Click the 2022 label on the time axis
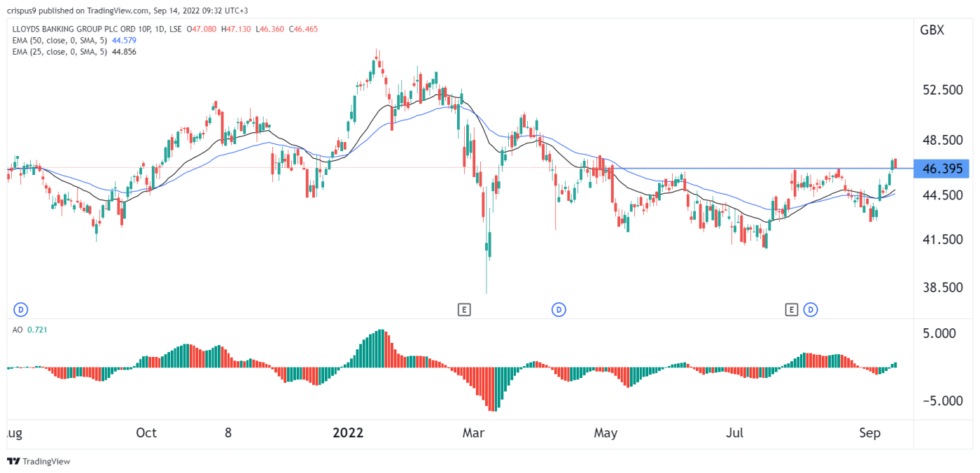The height and width of the screenshot is (473, 980). pos(348,433)
